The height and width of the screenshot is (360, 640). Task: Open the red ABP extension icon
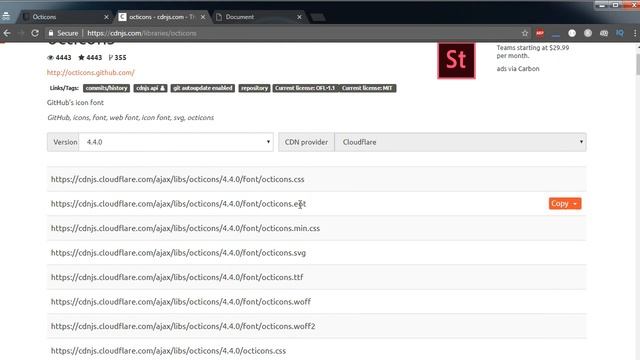click(x=540, y=33)
